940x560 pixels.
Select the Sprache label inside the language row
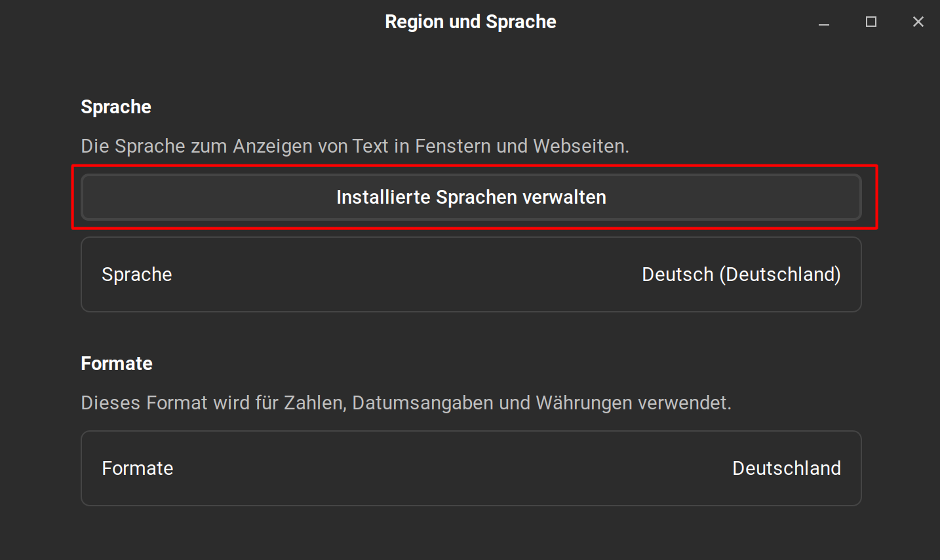[x=137, y=274]
